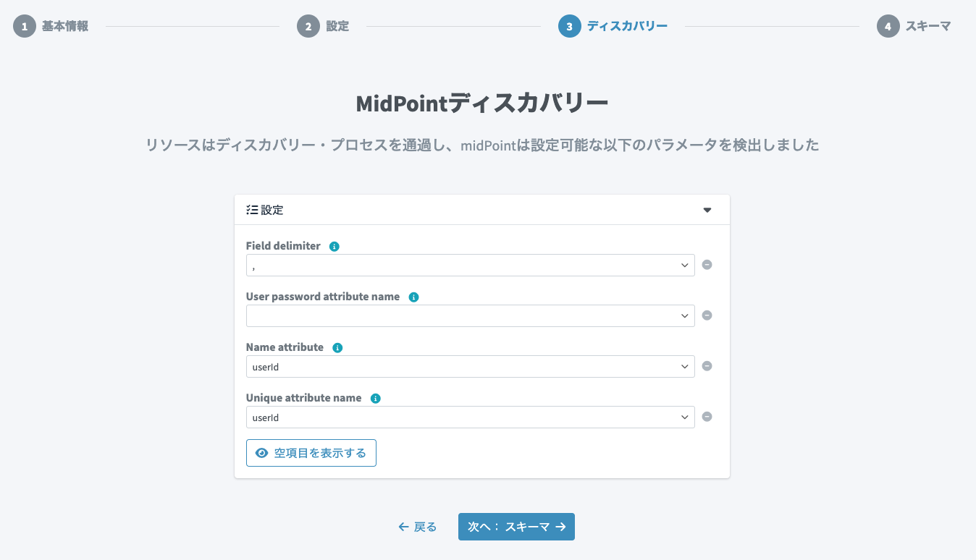Proceed with 次へ：スキーマ button

(516, 527)
